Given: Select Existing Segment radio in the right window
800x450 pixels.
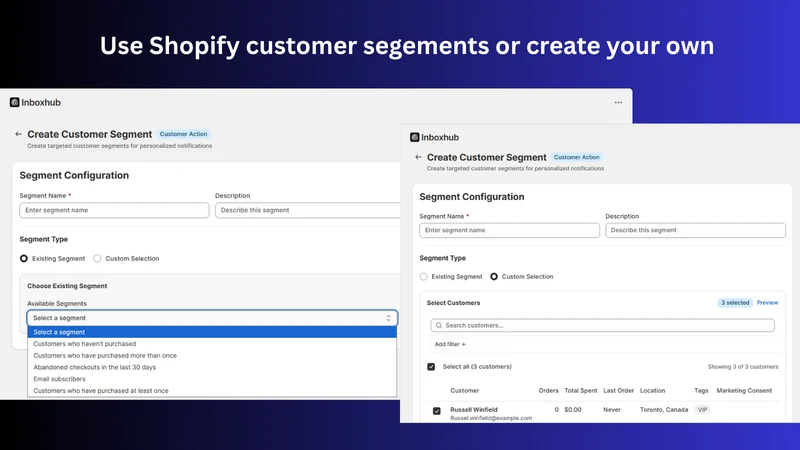Looking at the screenshot, I should [x=423, y=277].
